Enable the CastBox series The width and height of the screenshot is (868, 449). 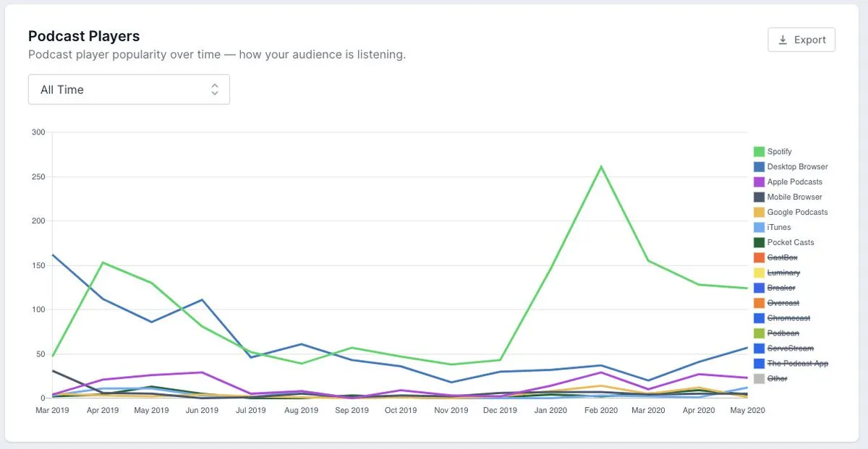(782, 258)
